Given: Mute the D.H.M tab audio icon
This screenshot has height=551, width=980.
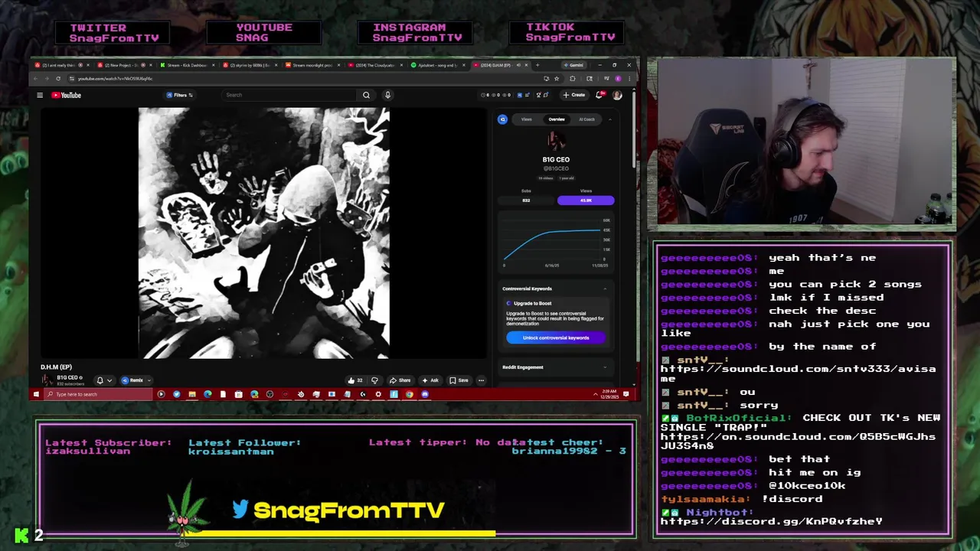Looking at the screenshot, I should tap(518, 65).
